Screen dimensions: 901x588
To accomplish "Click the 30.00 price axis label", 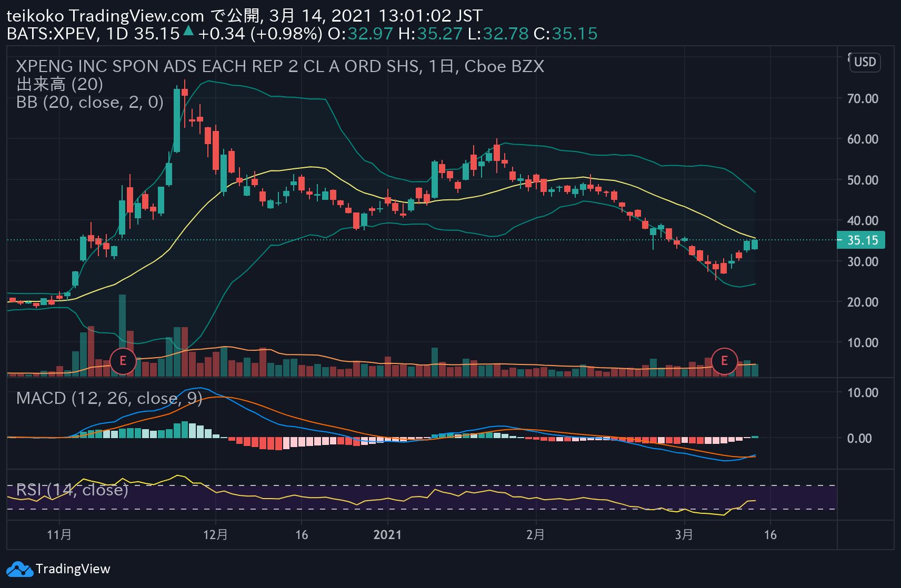I will tap(863, 261).
